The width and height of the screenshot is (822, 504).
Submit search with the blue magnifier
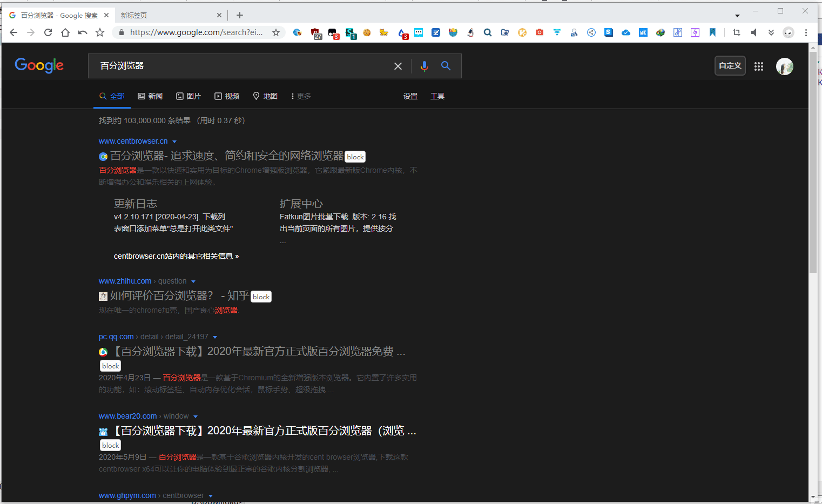pos(446,66)
